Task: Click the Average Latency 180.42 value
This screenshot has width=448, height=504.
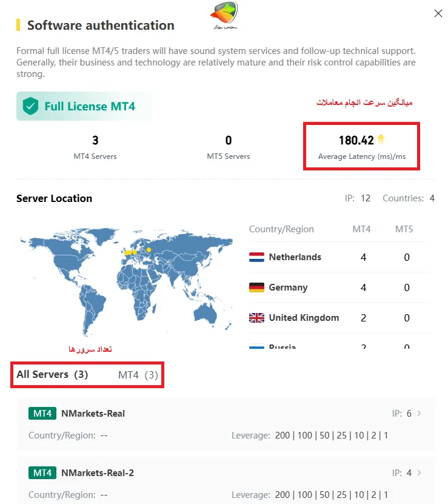Action: [356, 141]
